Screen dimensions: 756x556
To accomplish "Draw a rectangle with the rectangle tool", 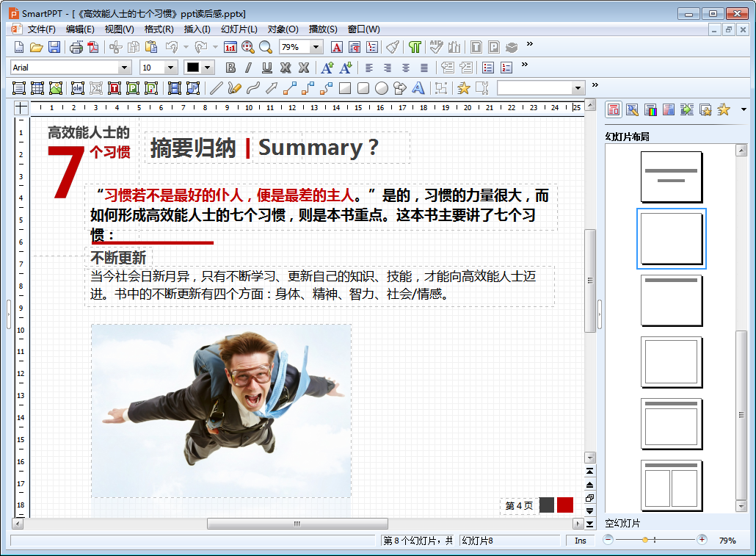I will (345, 88).
